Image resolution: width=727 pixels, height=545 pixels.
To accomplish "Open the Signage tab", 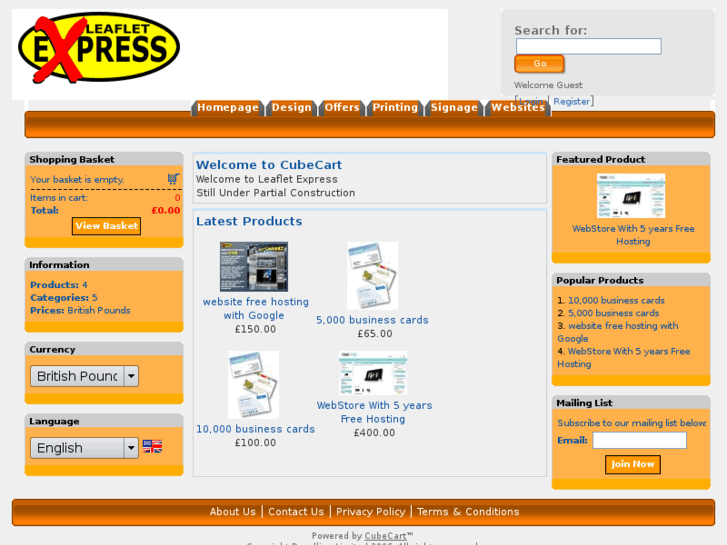I will click(x=454, y=108).
